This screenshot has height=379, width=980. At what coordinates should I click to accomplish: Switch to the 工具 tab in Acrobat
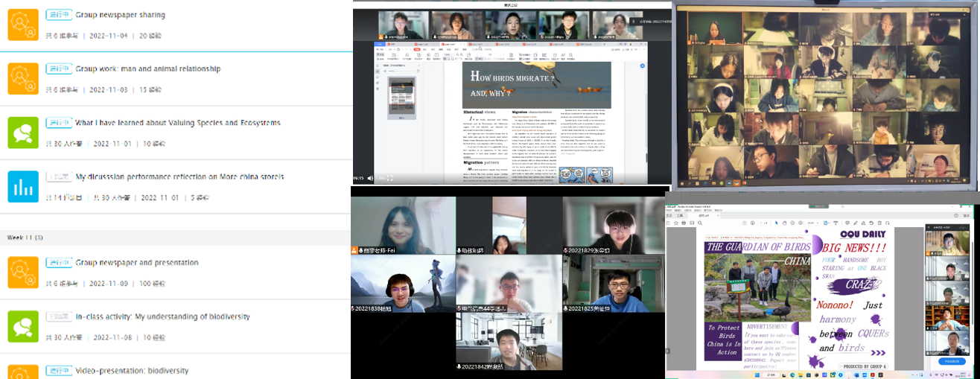[680, 216]
